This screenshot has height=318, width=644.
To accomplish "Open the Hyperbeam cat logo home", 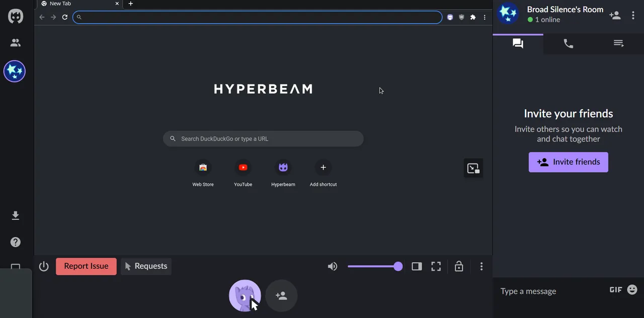I will (x=16, y=16).
